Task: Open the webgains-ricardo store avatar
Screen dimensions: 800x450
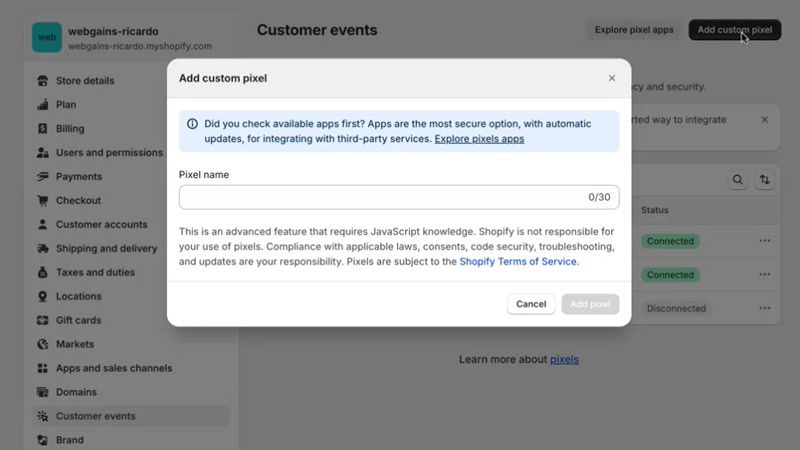Action: tap(46, 37)
